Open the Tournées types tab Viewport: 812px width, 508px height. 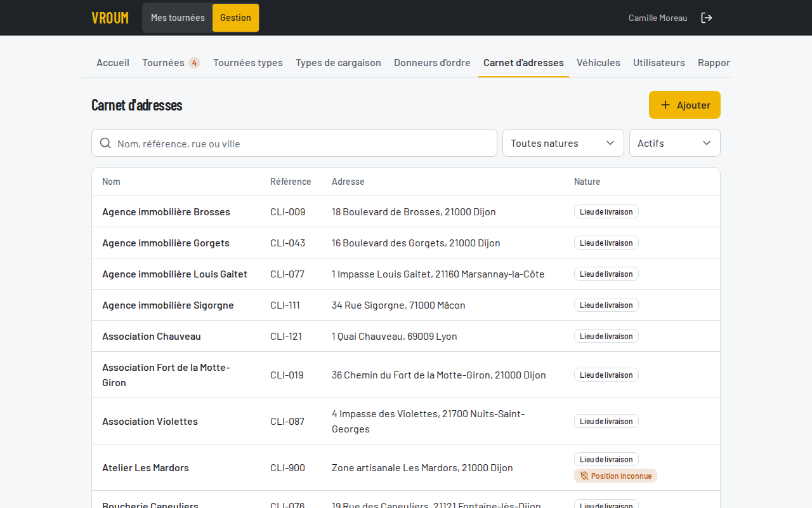(x=248, y=62)
